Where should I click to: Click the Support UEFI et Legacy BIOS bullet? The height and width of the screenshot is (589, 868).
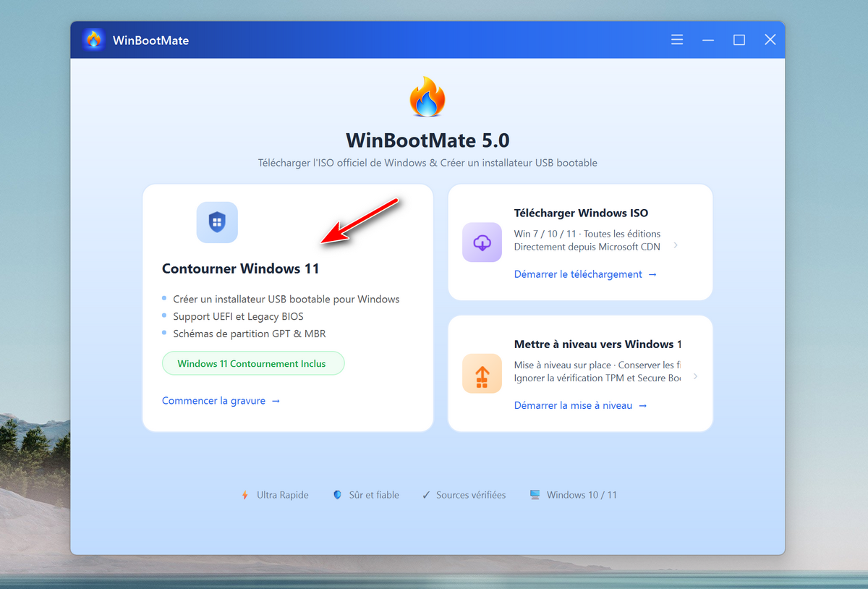[x=238, y=316]
